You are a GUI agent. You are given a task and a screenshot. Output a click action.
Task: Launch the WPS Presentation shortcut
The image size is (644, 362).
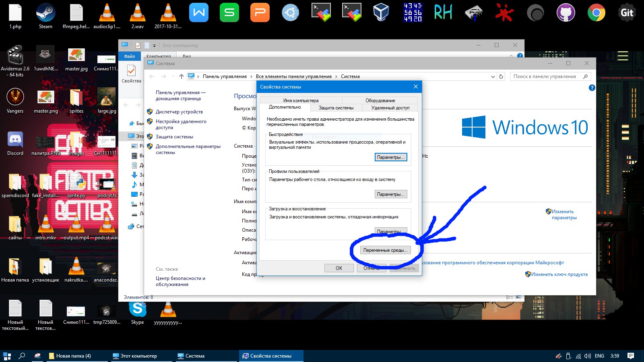[260, 12]
